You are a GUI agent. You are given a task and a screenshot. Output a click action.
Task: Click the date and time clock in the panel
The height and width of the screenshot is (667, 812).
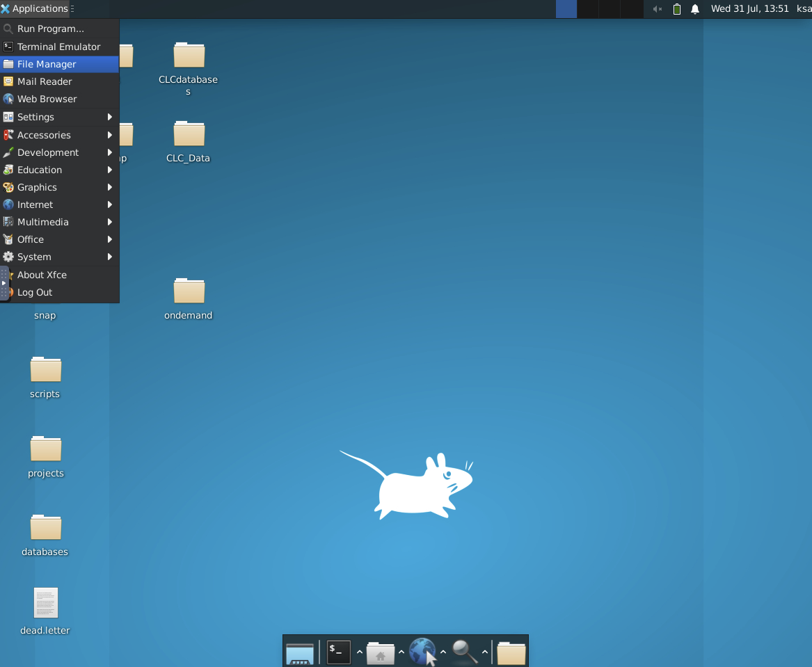(749, 9)
